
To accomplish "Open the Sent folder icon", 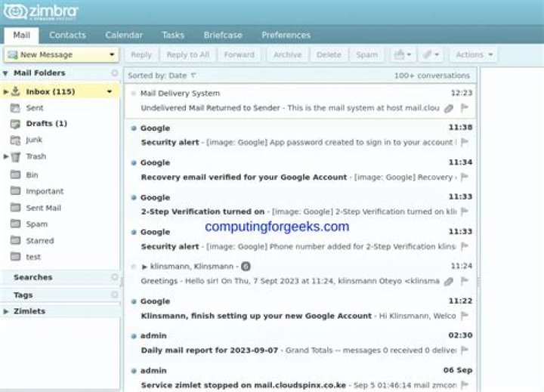I will tap(15, 108).
